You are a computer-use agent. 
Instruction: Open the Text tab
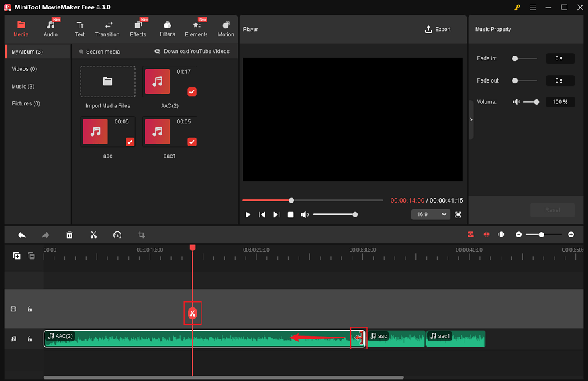click(79, 29)
